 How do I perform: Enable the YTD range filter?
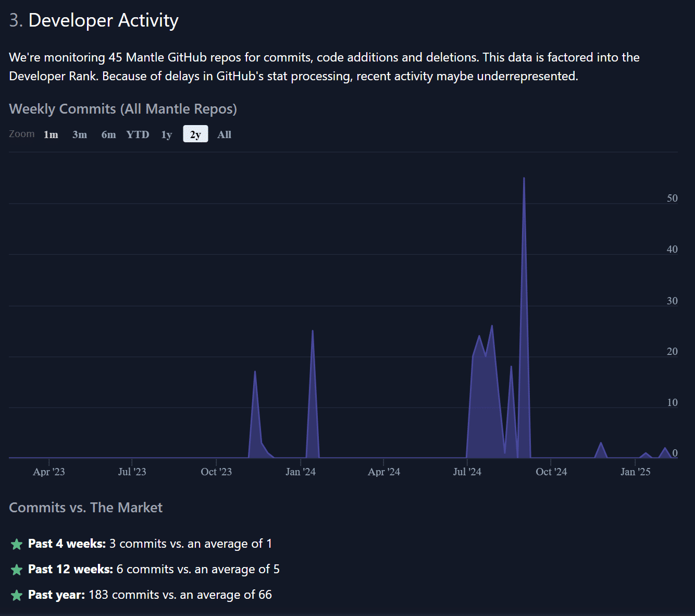137,134
